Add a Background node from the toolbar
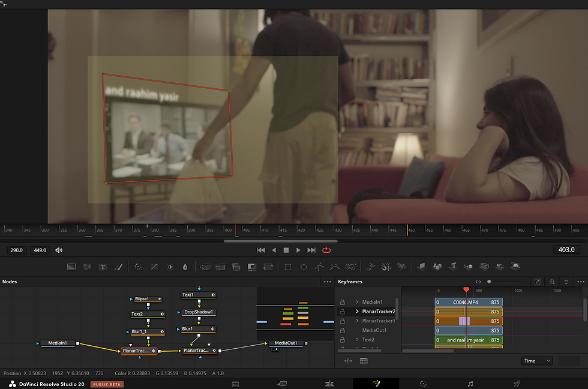This screenshot has width=588, height=389. pyautogui.click(x=71, y=267)
